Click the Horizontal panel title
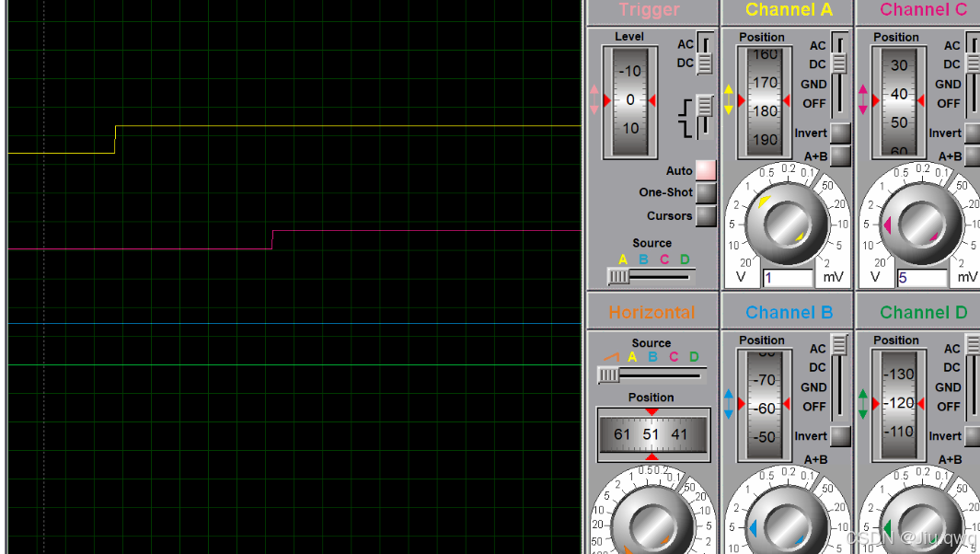The image size is (980, 554). point(651,313)
